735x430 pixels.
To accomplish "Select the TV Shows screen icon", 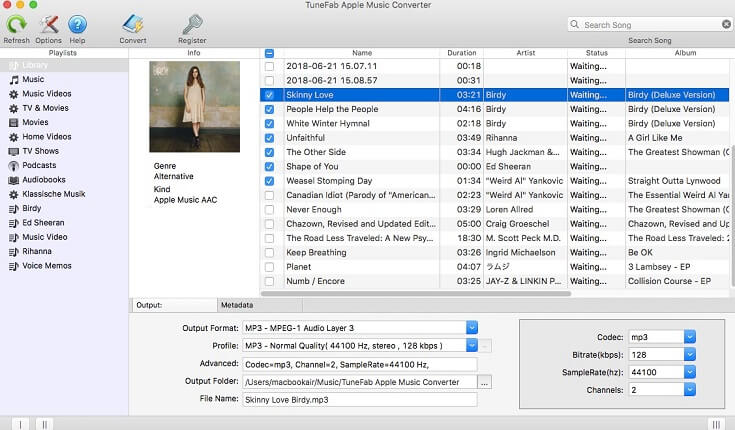I will click(x=14, y=151).
